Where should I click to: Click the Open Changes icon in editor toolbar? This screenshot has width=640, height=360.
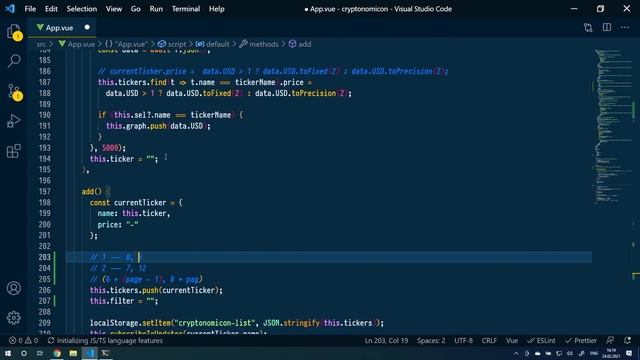(x=588, y=27)
